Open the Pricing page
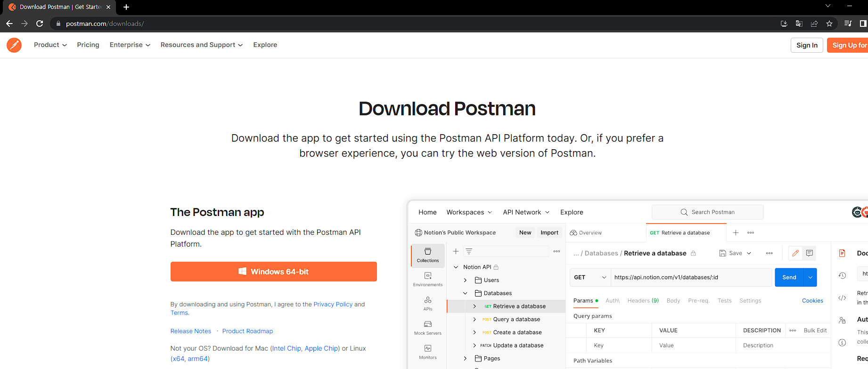The image size is (868, 369). (x=88, y=45)
